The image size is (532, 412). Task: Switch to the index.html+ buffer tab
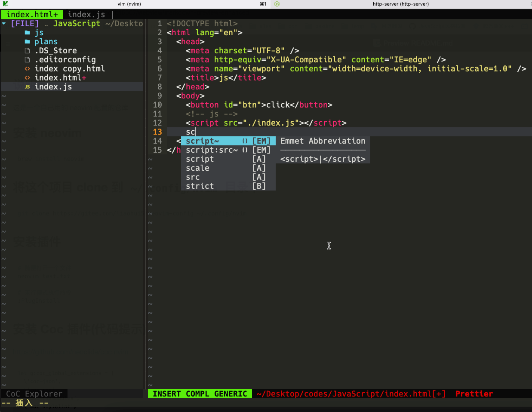coord(32,15)
